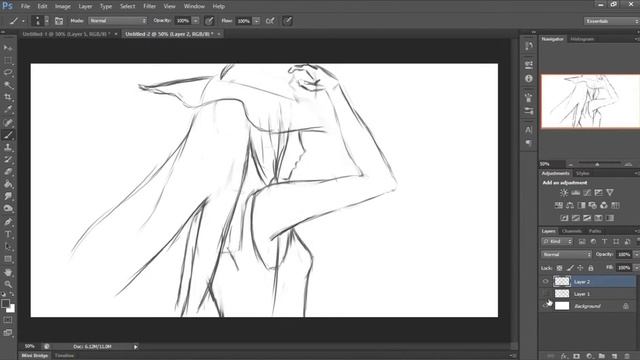The image size is (640, 360).
Task: Open the Info panel from dock
Action: tap(529, 78)
